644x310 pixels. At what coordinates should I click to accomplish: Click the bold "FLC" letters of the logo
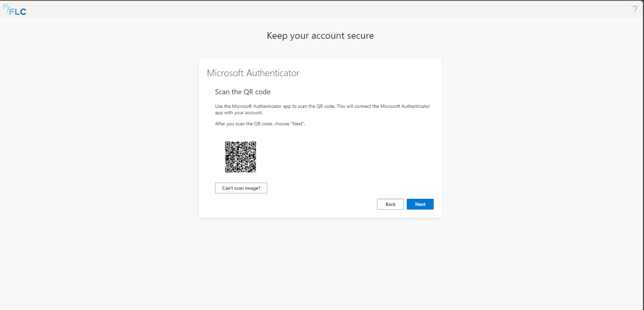click(x=18, y=11)
